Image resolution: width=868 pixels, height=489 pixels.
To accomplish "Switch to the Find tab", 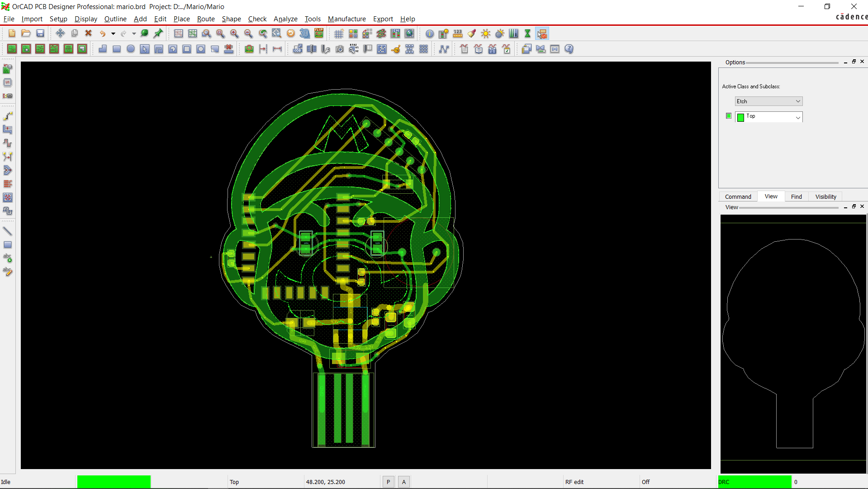I will click(797, 197).
